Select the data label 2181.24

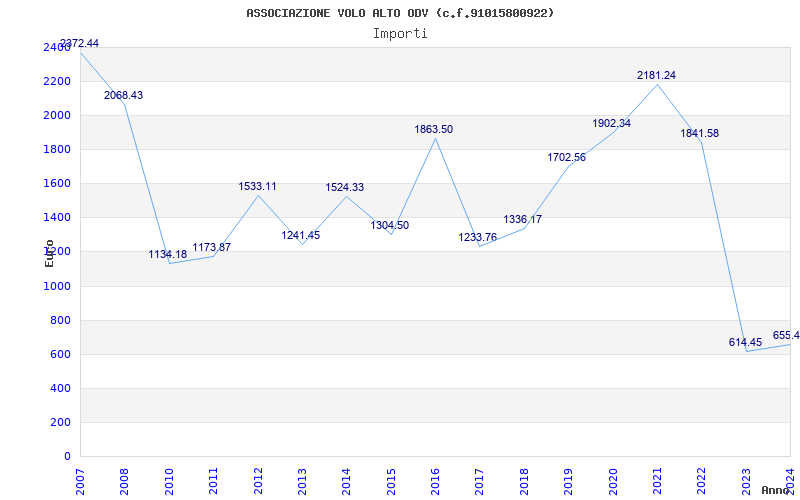pyautogui.click(x=657, y=76)
